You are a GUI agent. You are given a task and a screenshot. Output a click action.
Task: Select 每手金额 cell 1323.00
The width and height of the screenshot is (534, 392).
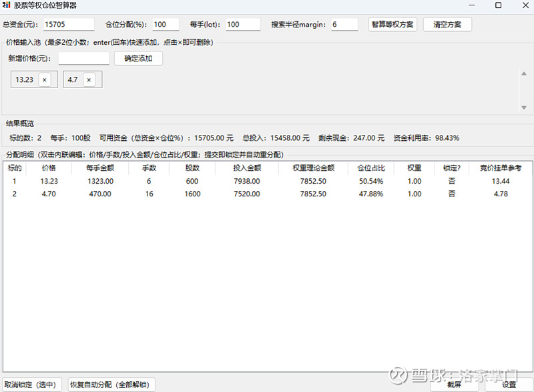point(100,181)
